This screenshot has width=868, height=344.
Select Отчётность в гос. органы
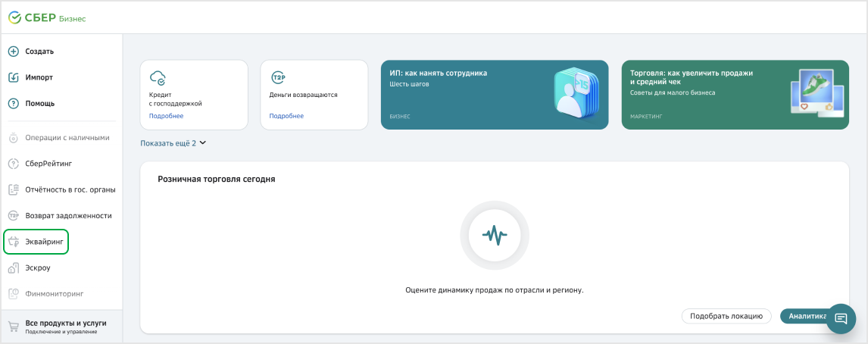click(69, 189)
